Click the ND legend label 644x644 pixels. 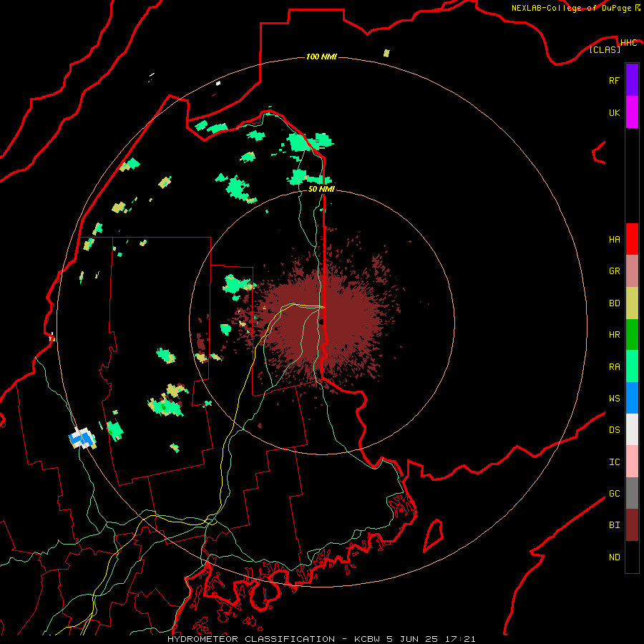coord(614,557)
